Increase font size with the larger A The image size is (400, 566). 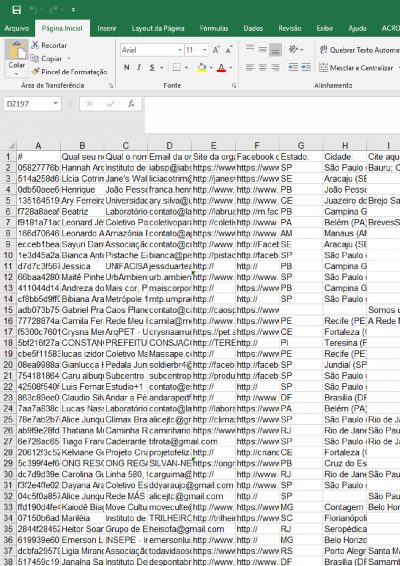[x=216, y=50]
